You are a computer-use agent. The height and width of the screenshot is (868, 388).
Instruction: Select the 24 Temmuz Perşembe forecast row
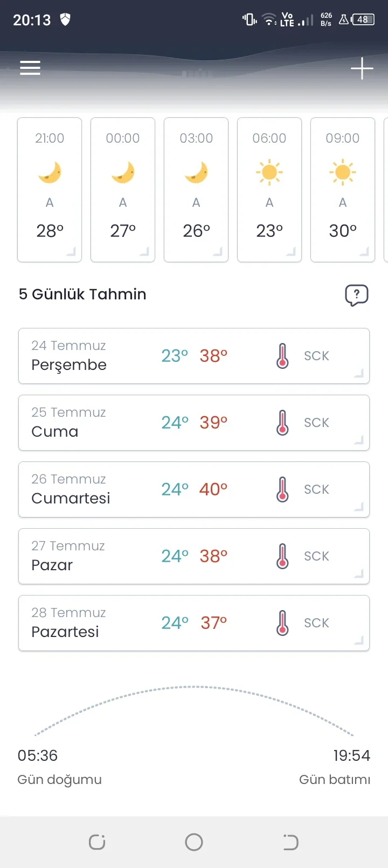(x=194, y=356)
